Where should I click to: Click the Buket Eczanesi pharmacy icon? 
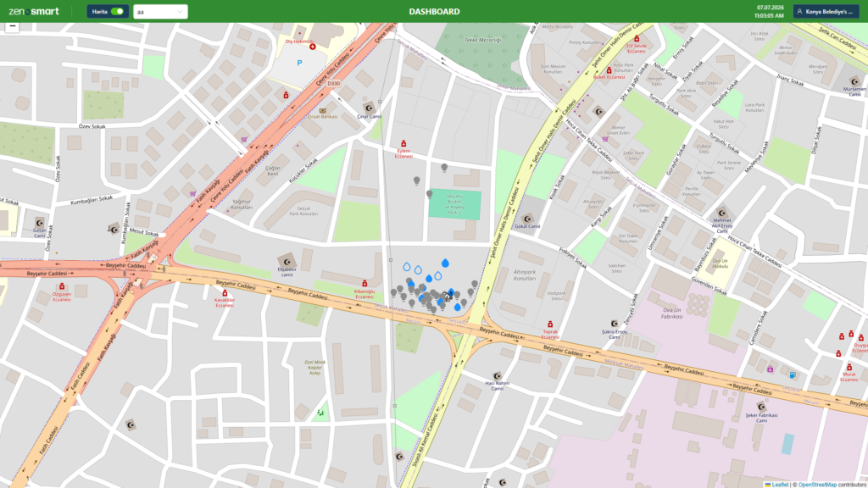[609, 70]
